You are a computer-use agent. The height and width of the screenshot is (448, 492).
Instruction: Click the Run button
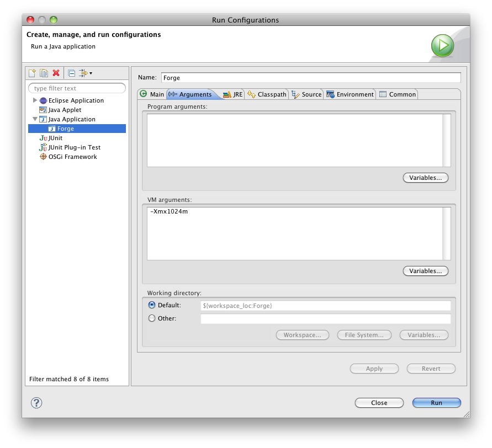[436, 403]
